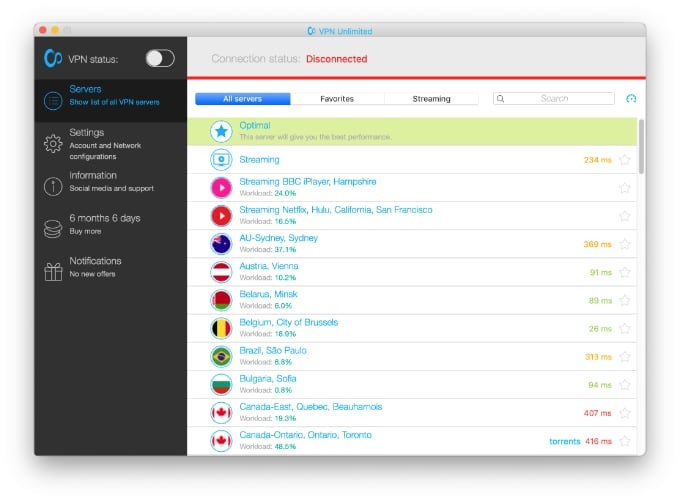Click the magnifier icon in Search box
Image resolution: width=680 pixels, height=501 pixels.
[500, 98]
